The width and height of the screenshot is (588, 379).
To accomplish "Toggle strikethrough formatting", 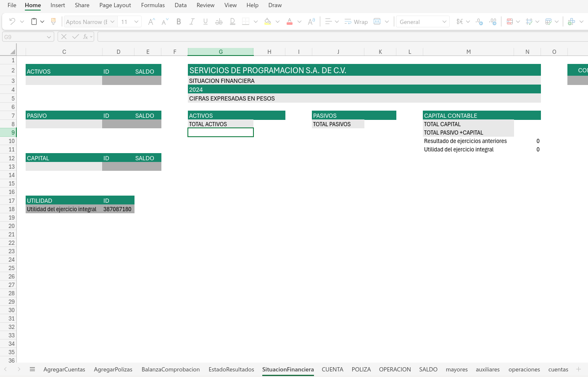I will (219, 21).
